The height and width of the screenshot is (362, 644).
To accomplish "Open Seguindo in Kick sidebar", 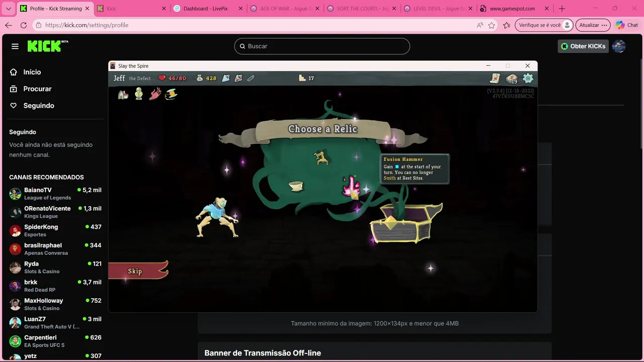I will [x=38, y=106].
